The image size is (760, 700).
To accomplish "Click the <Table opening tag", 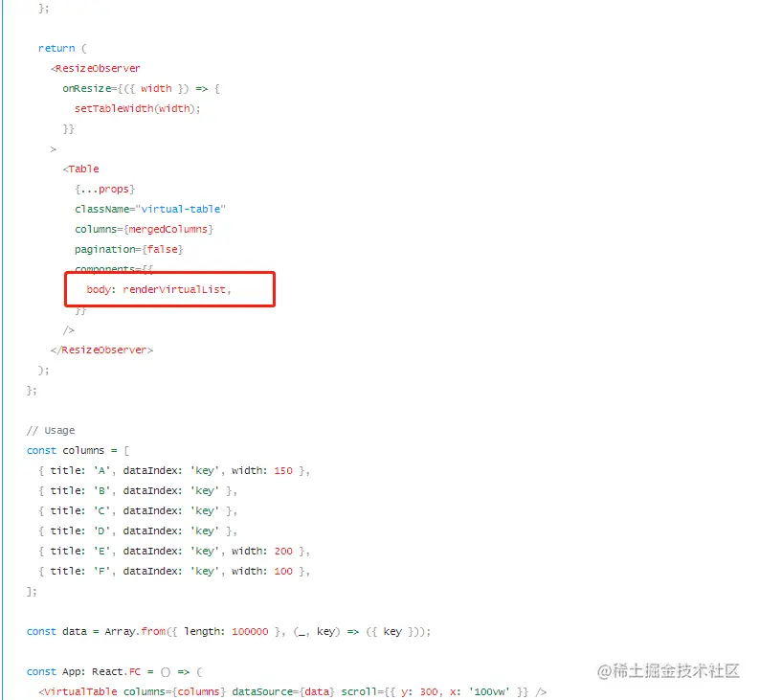I will pyautogui.click(x=81, y=169).
